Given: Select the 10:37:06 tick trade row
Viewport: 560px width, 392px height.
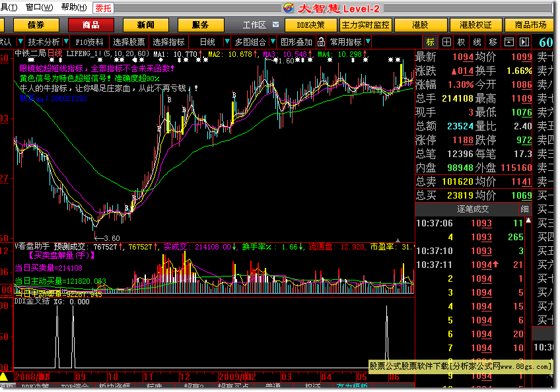Looking at the screenshot, I should (470, 224).
